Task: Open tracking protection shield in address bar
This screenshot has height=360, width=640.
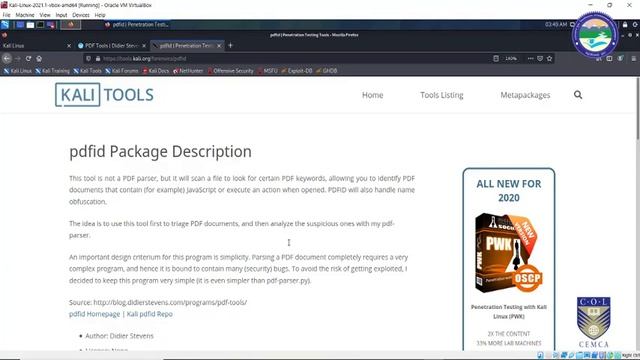Action: click(x=88, y=58)
